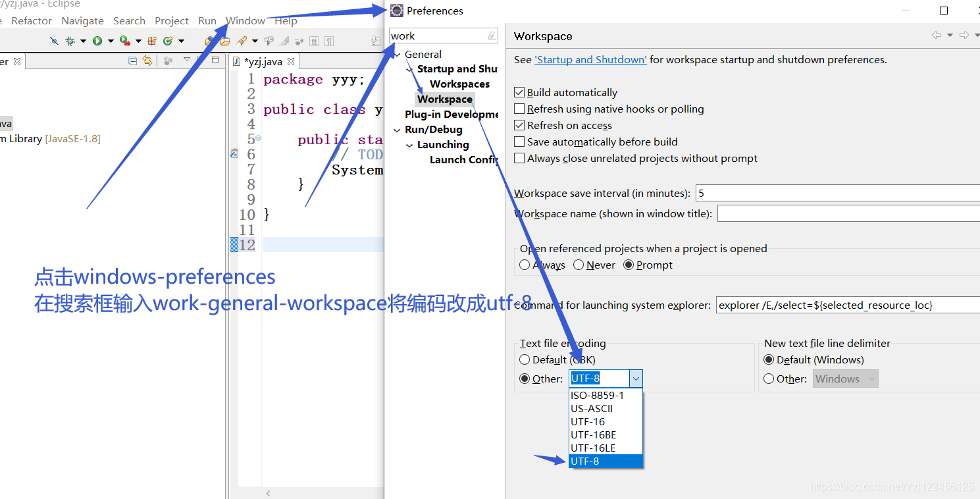This screenshot has width=980, height=499.
Task: Open the Help menu
Action: click(286, 21)
